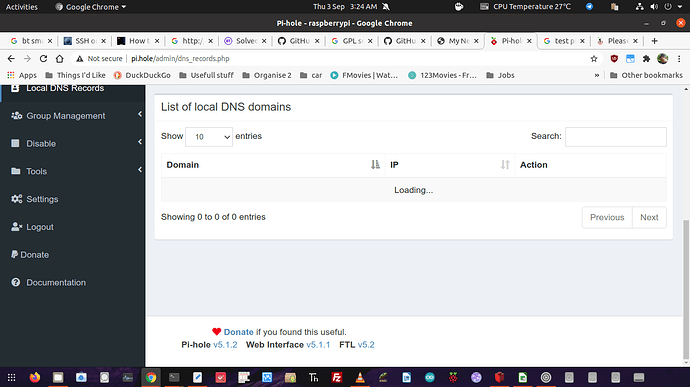This screenshot has width=690, height=387.
Task: Focus the Search input field
Action: tap(616, 136)
